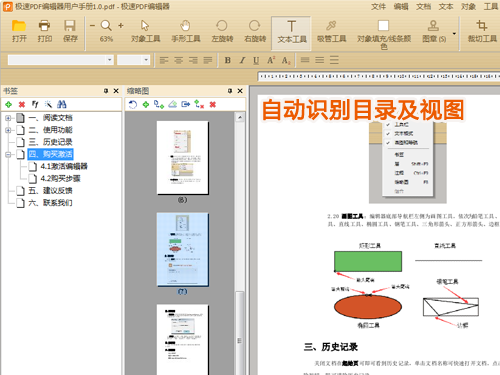Open the 编辑 menu
500x375 pixels.
pyautogui.click(x=401, y=7)
